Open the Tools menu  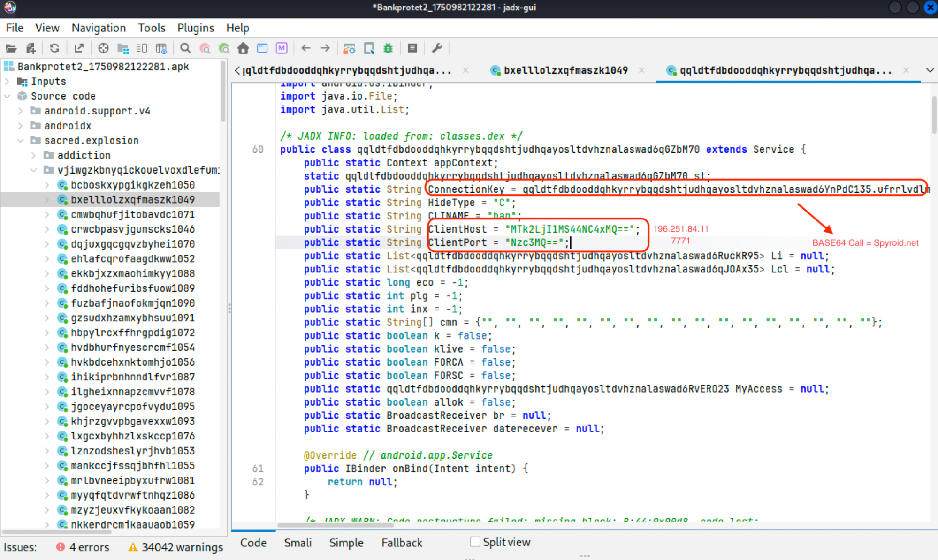click(152, 28)
